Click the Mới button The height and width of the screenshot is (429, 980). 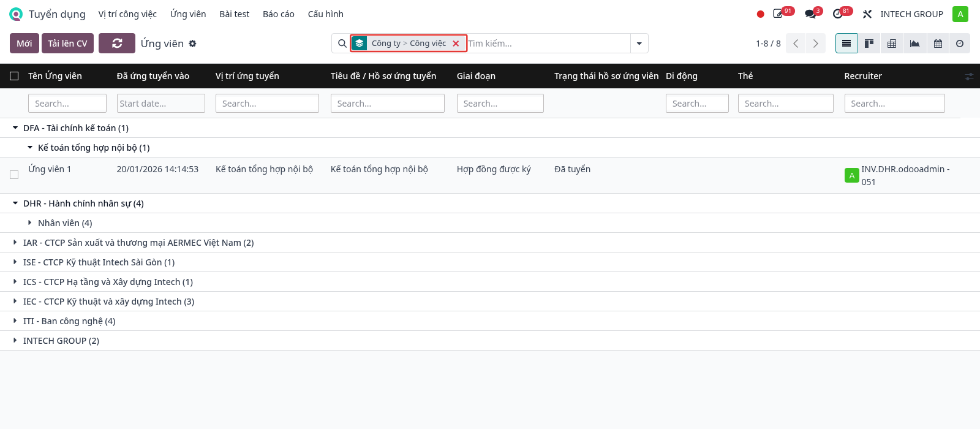(x=24, y=44)
